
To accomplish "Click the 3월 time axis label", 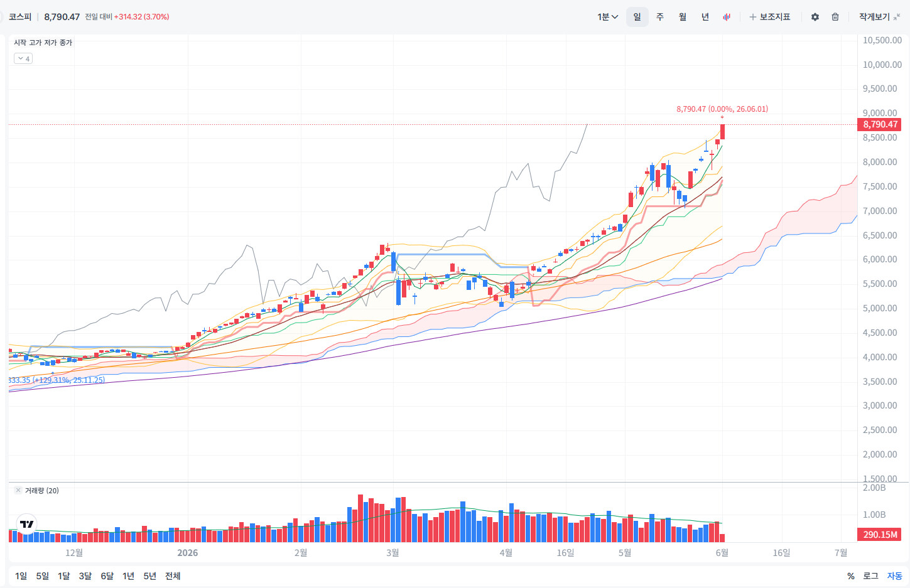I will [393, 553].
